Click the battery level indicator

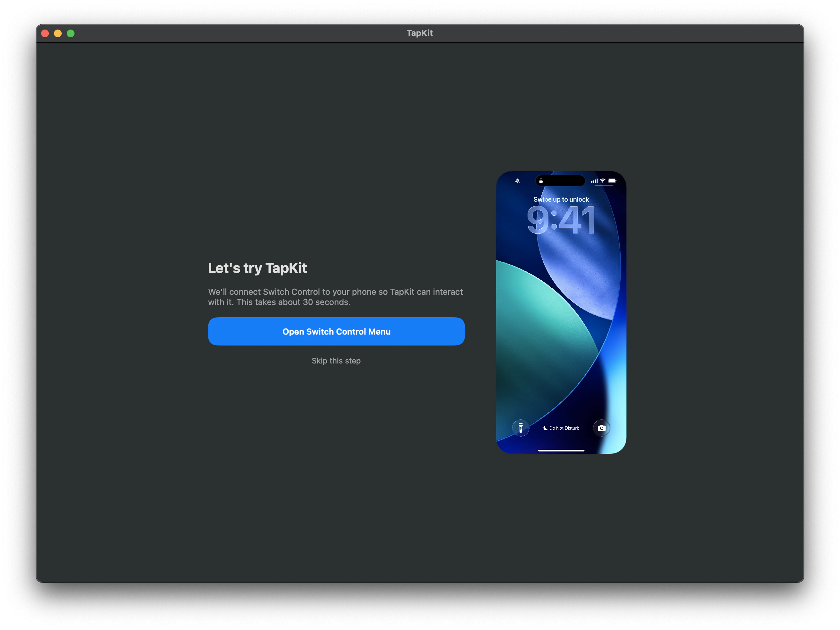tap(611, 181)
